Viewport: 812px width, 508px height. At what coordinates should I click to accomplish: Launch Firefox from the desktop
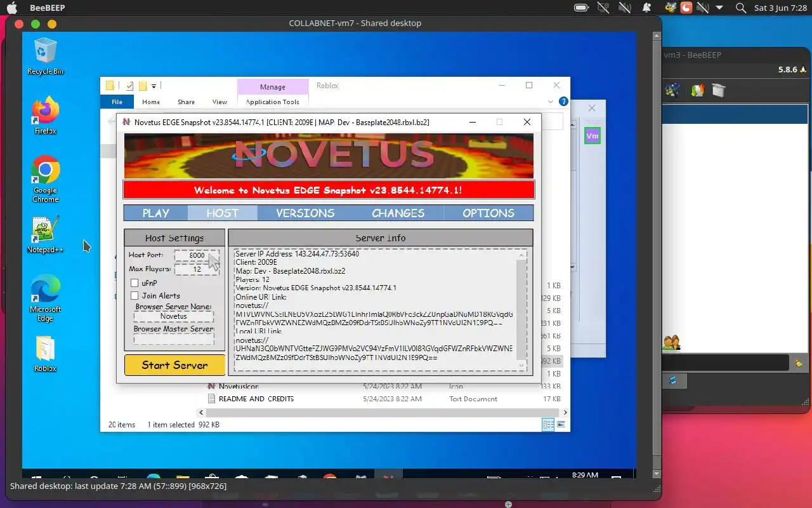pos(45,116)
